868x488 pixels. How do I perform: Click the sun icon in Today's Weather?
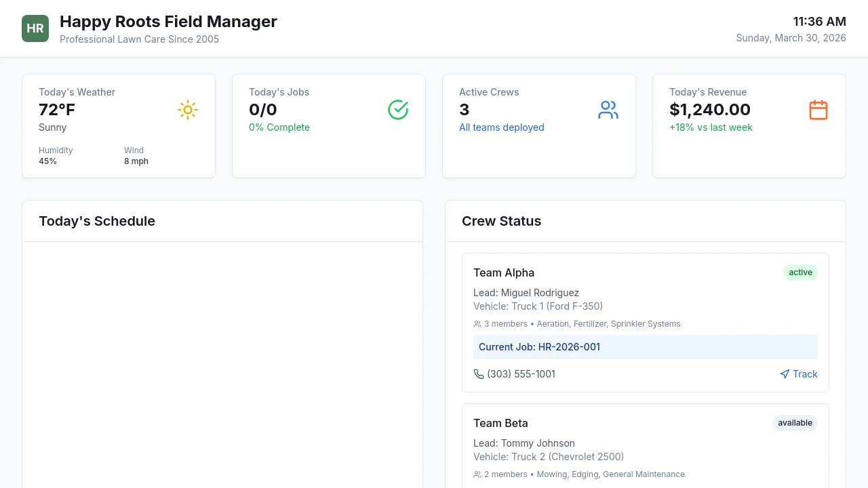click(x=188, y=110)
